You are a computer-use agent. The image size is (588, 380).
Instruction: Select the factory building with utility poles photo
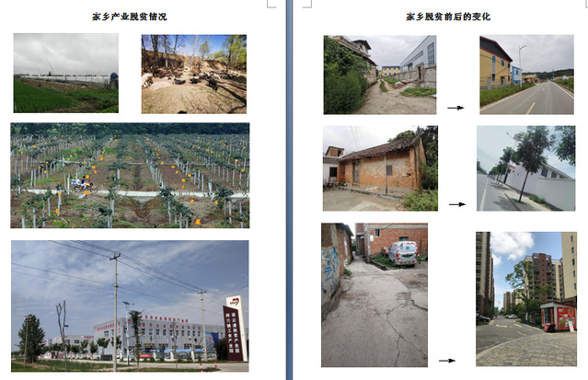pos(130,305)
